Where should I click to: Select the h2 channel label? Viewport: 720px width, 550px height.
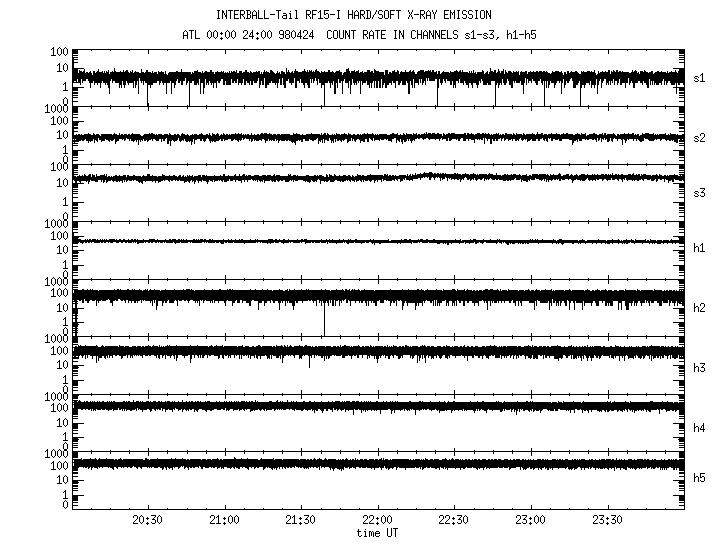click(699, 308)
